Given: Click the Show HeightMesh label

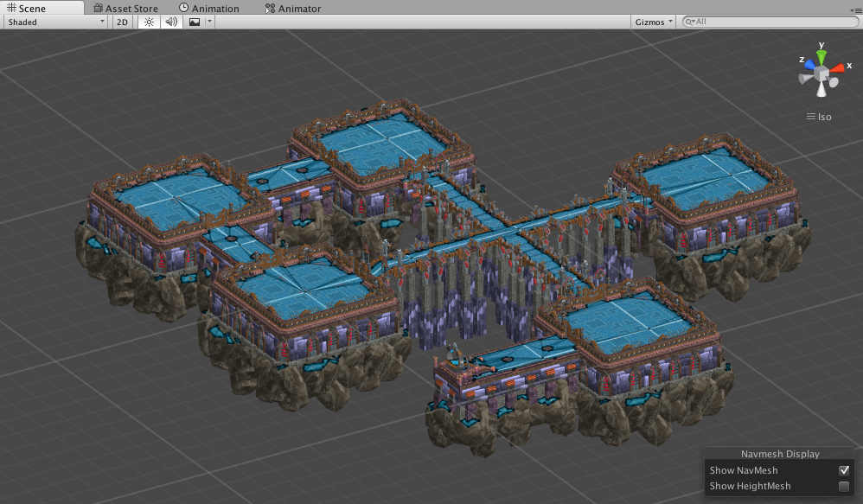Looking at the screenshot, I should (750, 486).
